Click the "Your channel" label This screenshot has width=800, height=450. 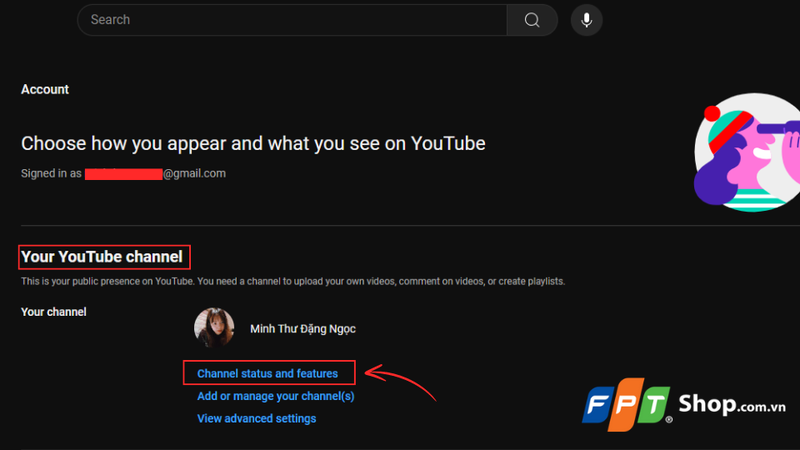pos(54,312)
